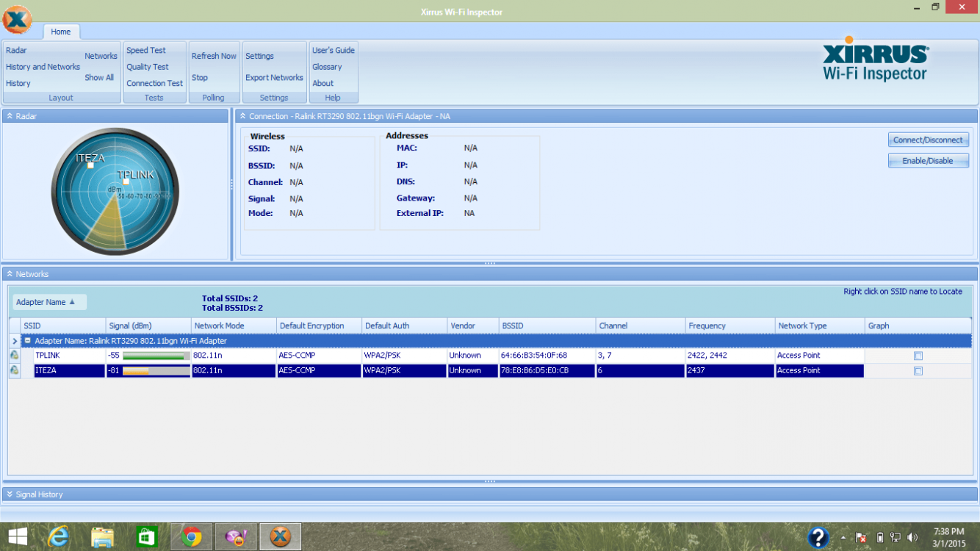Sort by Default Auth column header
The width and height of the screenshot is (980, 551).
(x=404, y=325)
